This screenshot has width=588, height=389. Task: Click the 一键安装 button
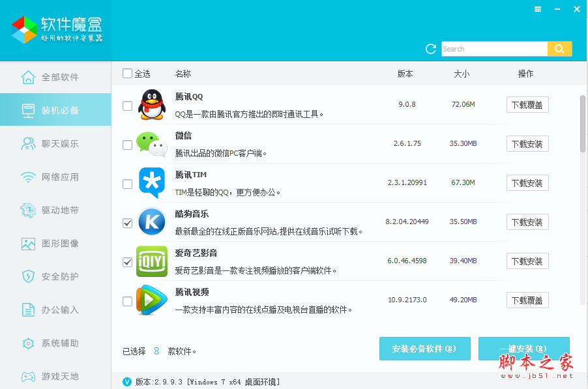coord(524,349)
